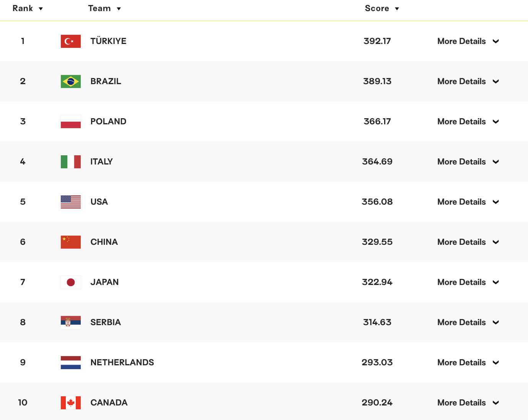
Task: Expand More Details for Brazil
Action: point(468,81)
